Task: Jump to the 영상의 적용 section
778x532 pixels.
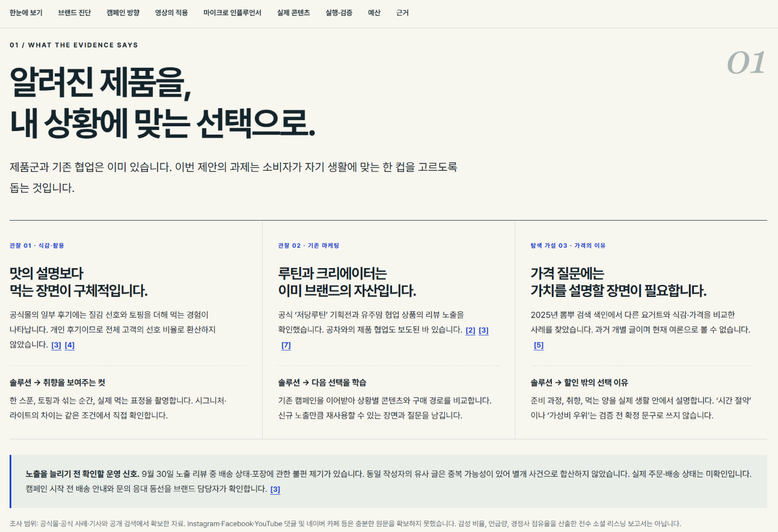Action: pyautogui.click(x=171, y=13)
